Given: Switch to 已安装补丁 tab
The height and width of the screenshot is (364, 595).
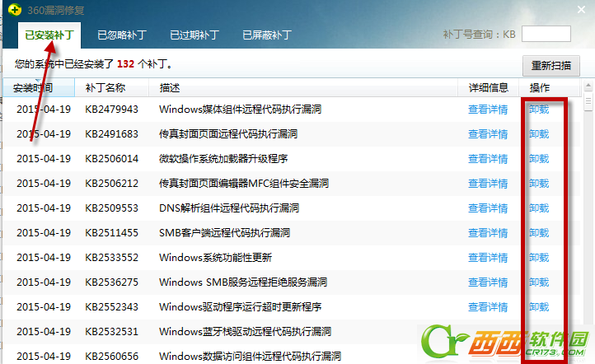Looking at the screenshot, I should click(x=49, y=35).
